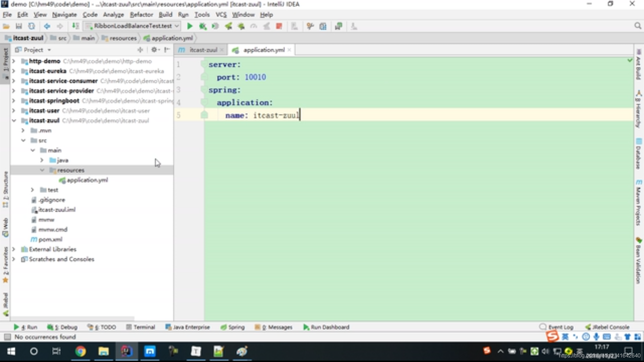Screen dimensions: 644x362
Task: Open the Refactor menu
Action: coord(141,14)
